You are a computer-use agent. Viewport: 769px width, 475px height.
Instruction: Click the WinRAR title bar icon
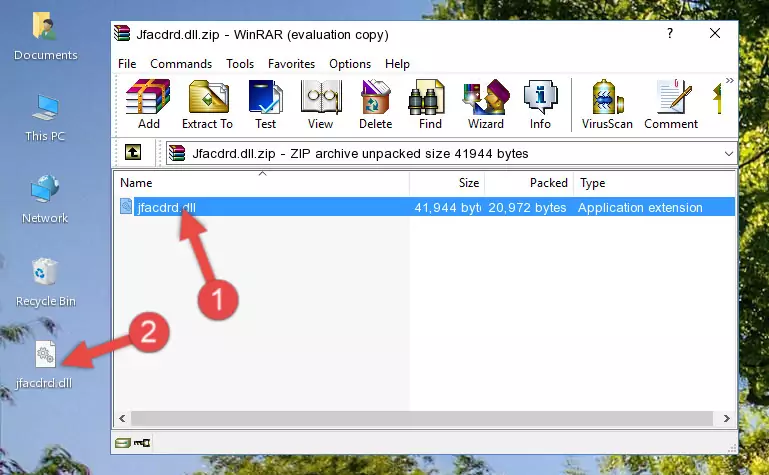pyautogui.click(x=122, y=34)
